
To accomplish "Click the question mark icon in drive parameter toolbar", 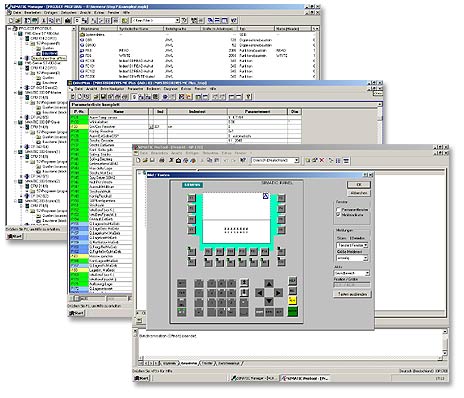I will [x=248, y=97].
